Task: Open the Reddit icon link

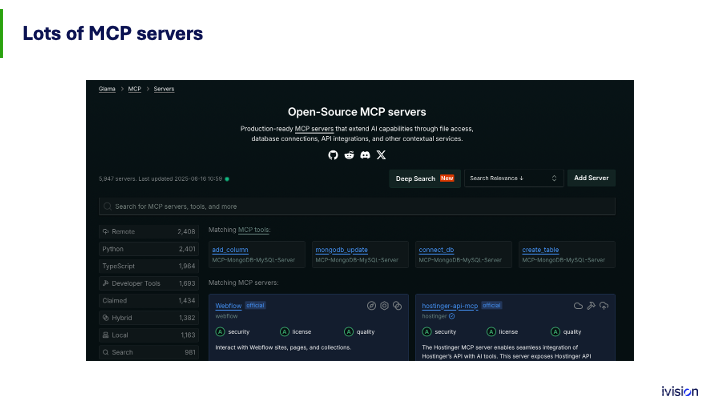Action: pos(349,155)
